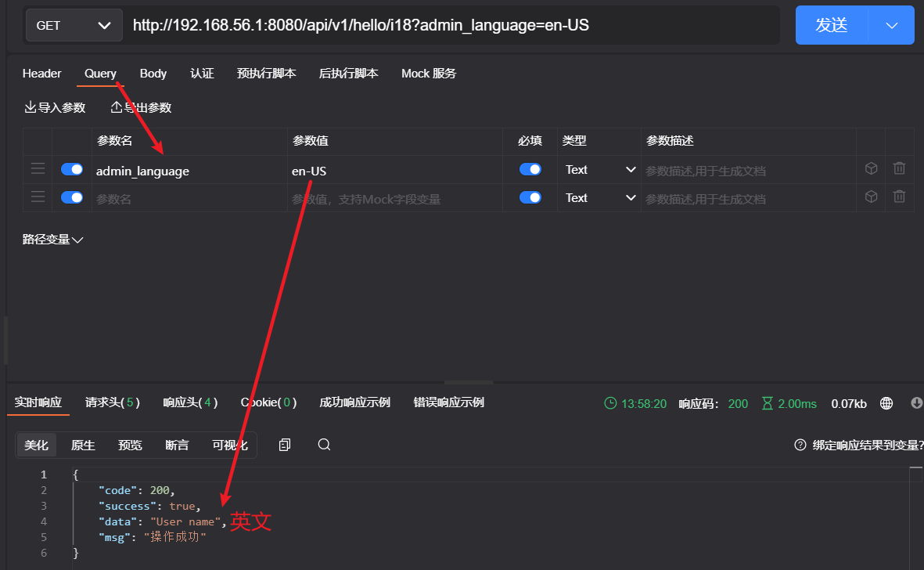Toggle enable switch on empty parameter row
924x570 pixels.
[x=72, y=197]
